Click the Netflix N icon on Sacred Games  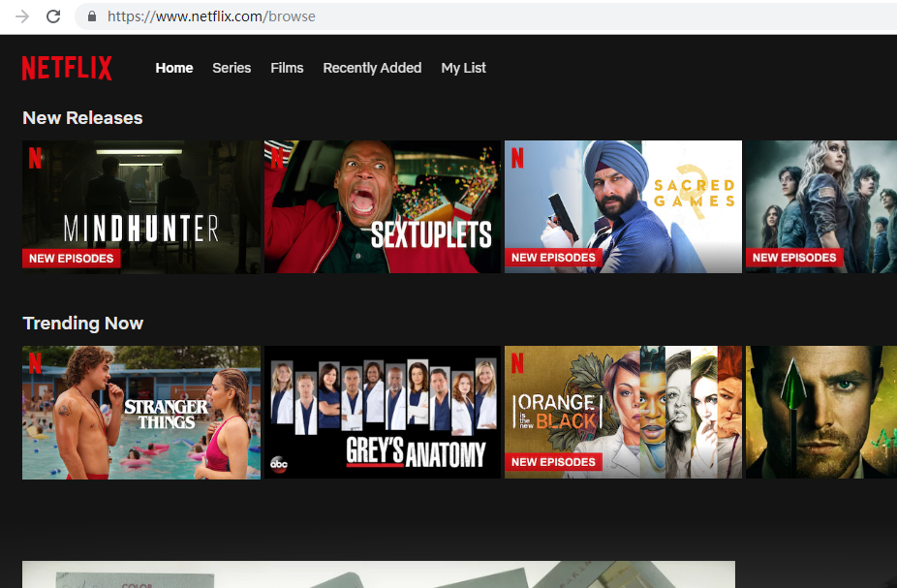click(517, 157)
